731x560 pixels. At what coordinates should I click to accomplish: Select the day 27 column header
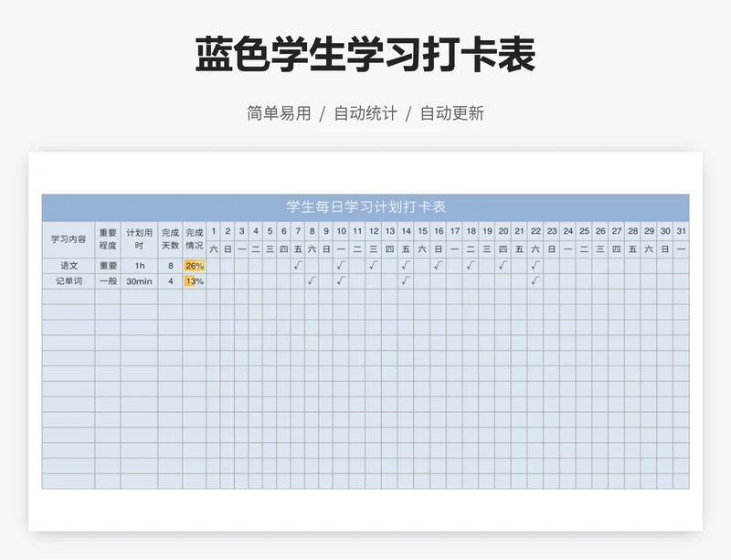click(x=616, y=231)
